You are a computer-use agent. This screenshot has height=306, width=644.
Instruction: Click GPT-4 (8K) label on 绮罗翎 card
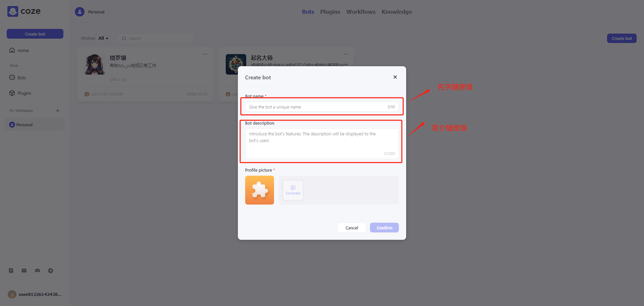[x=118, y=80]
